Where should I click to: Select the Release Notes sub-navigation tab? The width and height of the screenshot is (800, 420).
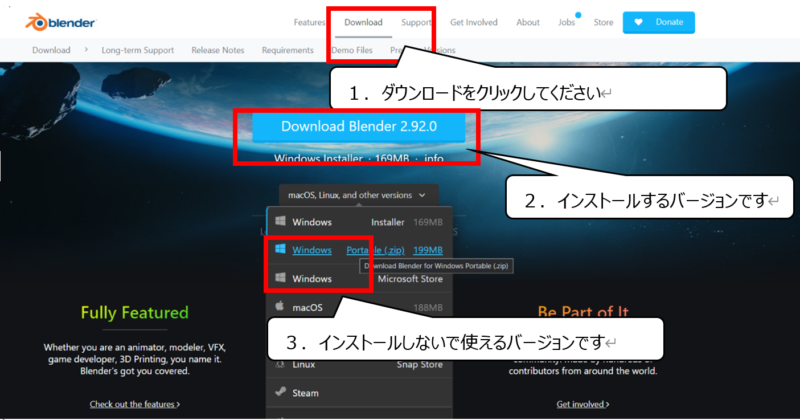click(218, 50)
